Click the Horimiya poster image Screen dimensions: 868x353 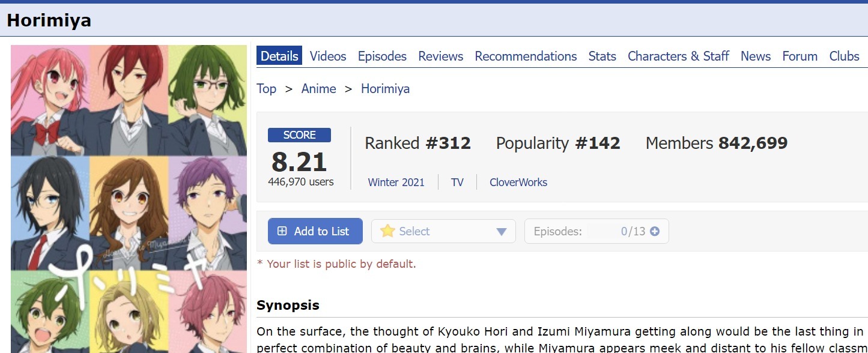point(129,198)
